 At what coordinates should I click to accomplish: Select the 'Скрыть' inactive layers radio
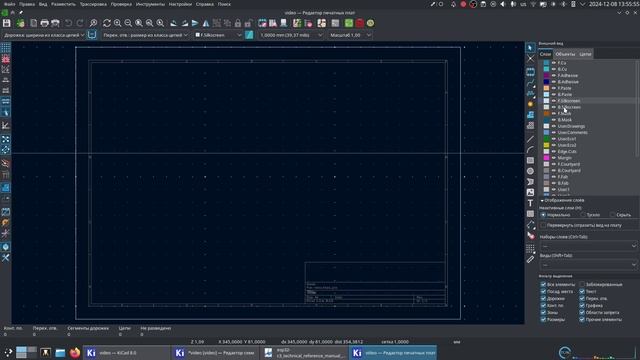612,215
